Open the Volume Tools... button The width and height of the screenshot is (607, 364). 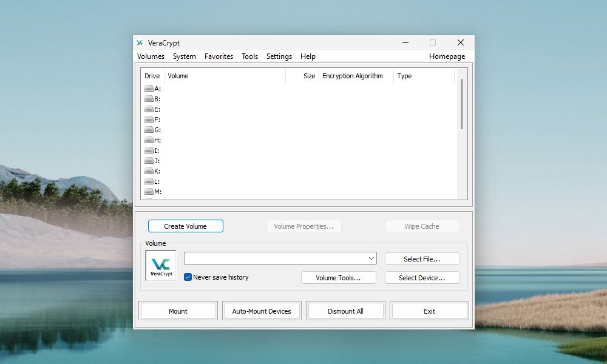coord(338,278)
